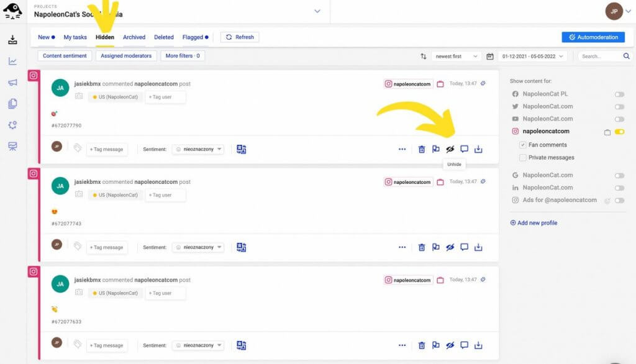This screenshot has height=364, width=636.
Task: Switch to the New tab
Action: coord(46,37)
